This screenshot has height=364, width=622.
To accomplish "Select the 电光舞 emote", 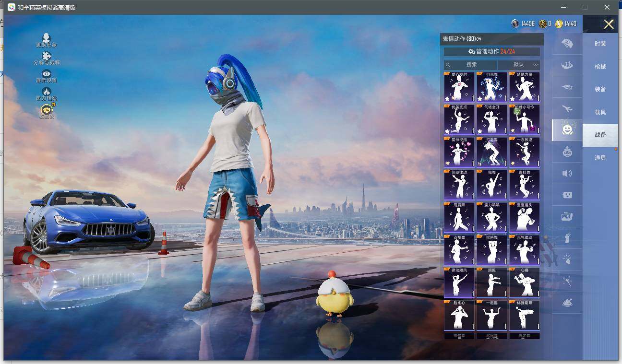I will tap(492, 87).
